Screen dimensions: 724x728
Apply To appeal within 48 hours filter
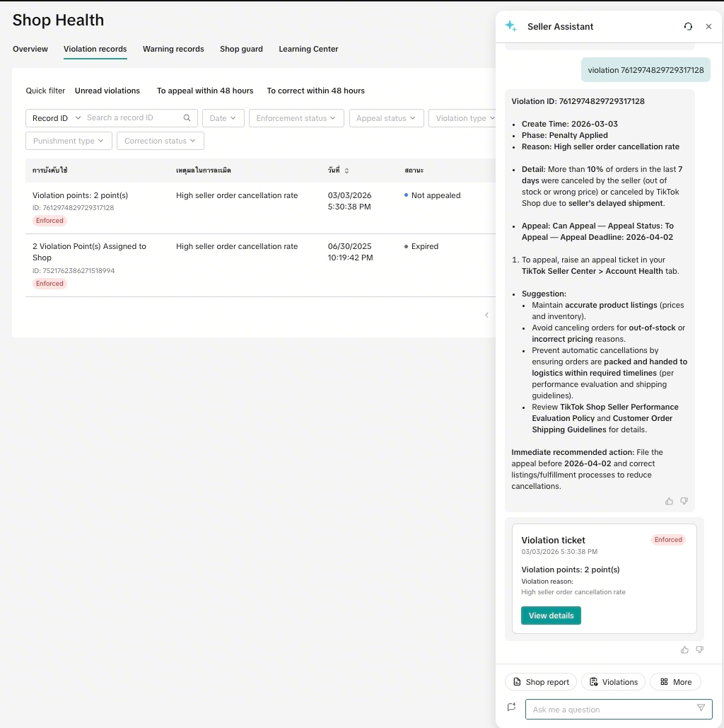point(205,91)
